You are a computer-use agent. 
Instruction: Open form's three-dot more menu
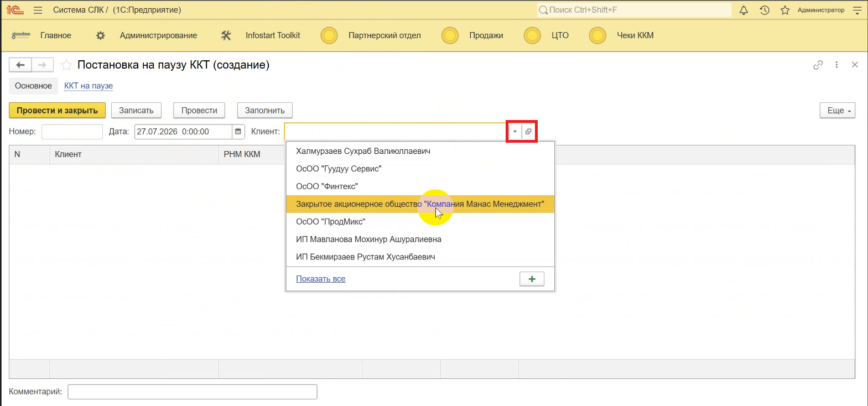pos(836,65)
